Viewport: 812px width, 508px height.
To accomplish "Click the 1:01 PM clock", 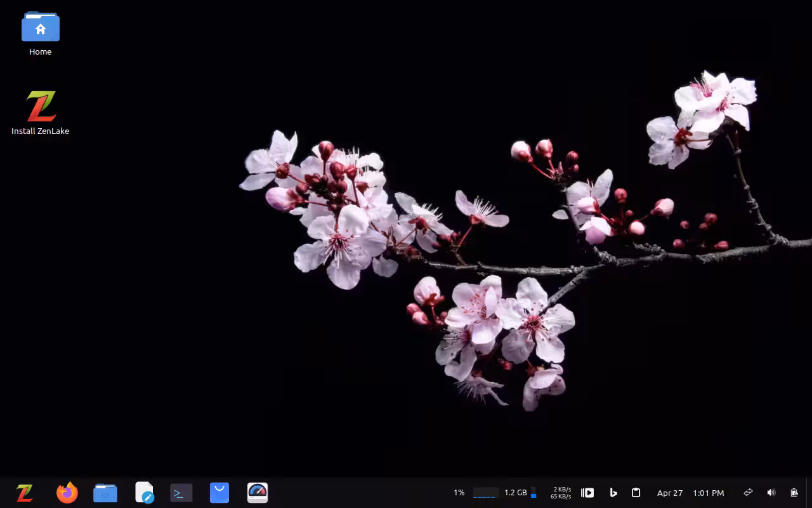I will [x=709, y=493].
